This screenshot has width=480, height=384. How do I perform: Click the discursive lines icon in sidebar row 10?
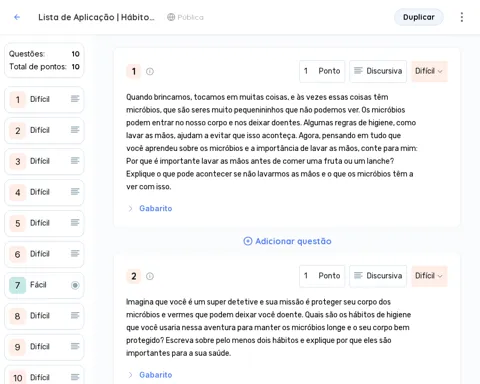(x=75, y=377)
